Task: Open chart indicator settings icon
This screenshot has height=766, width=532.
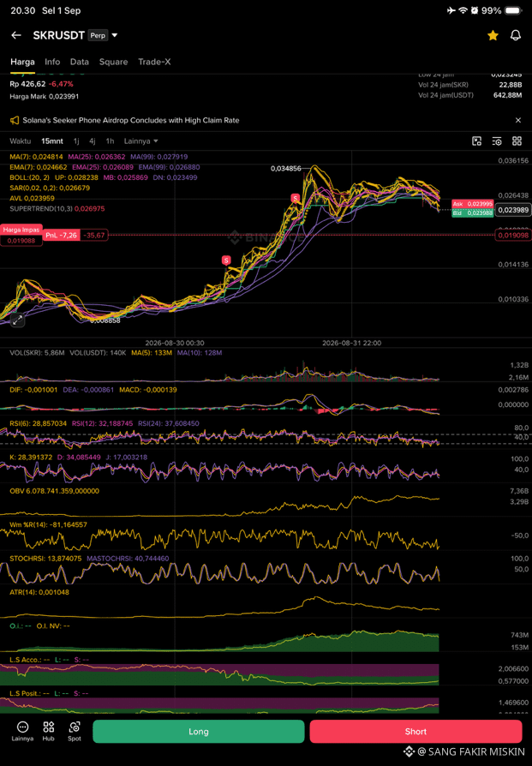Action: tap(497, 141)
